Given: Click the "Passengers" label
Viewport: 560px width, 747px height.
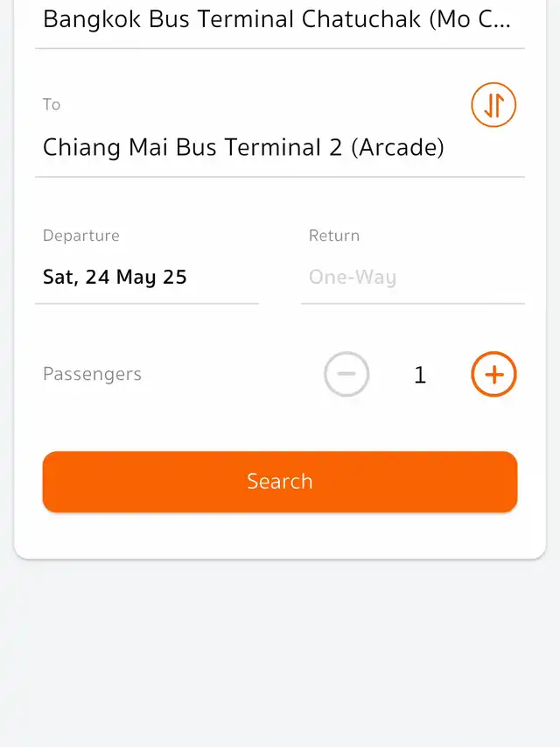Looking at the screenshot, I should coord(92,375).
